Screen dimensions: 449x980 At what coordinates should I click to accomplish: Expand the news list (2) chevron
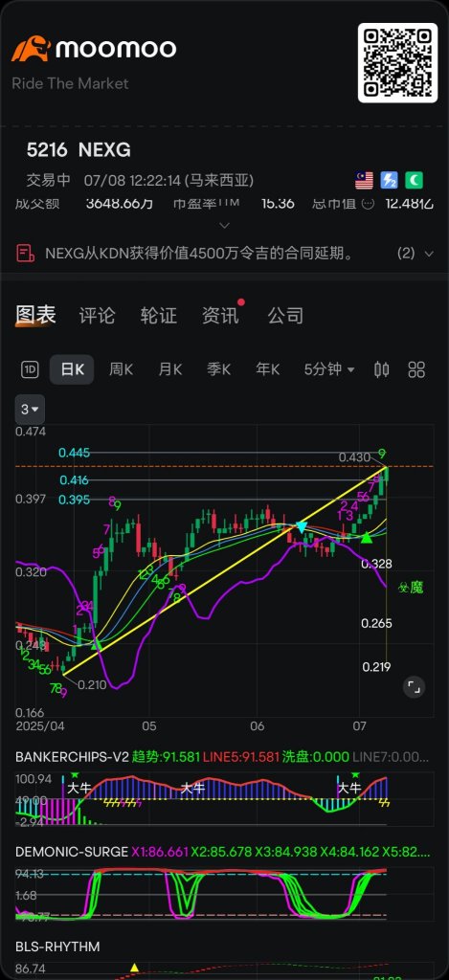coord(429,254)
